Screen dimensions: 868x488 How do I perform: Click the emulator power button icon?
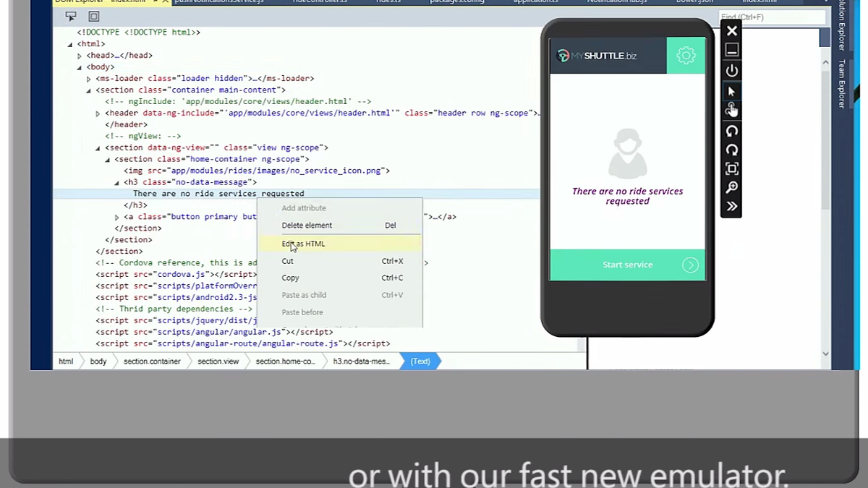(732, 71)
